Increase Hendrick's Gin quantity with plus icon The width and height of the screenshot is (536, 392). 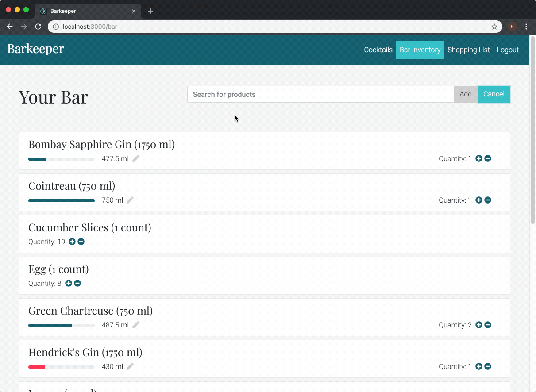point(478,366)
